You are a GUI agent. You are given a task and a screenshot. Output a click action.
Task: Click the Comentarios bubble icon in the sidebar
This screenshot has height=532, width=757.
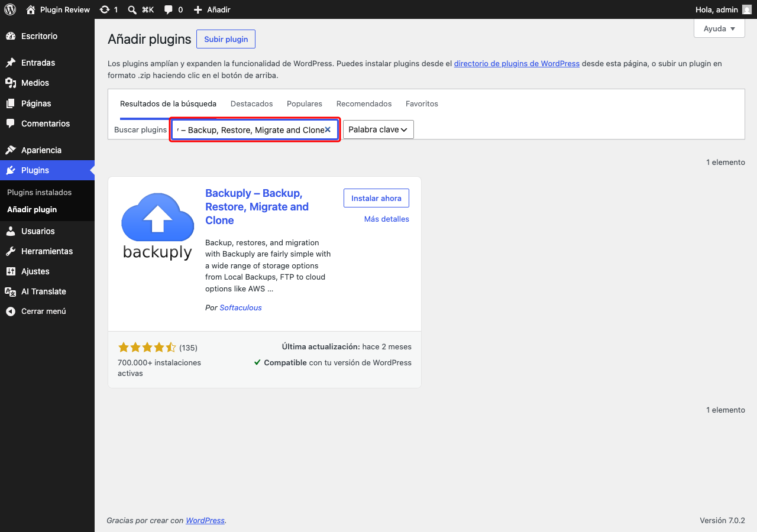pos(11,124)
